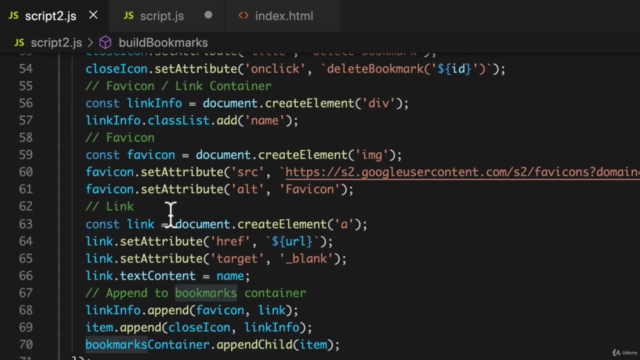640x360 pixels.
Task: Click line number 54
Action: click(x=26, y=69)
